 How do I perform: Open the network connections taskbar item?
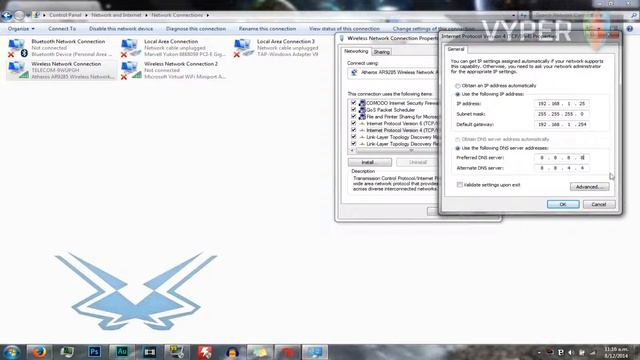(x=315, y=352)
